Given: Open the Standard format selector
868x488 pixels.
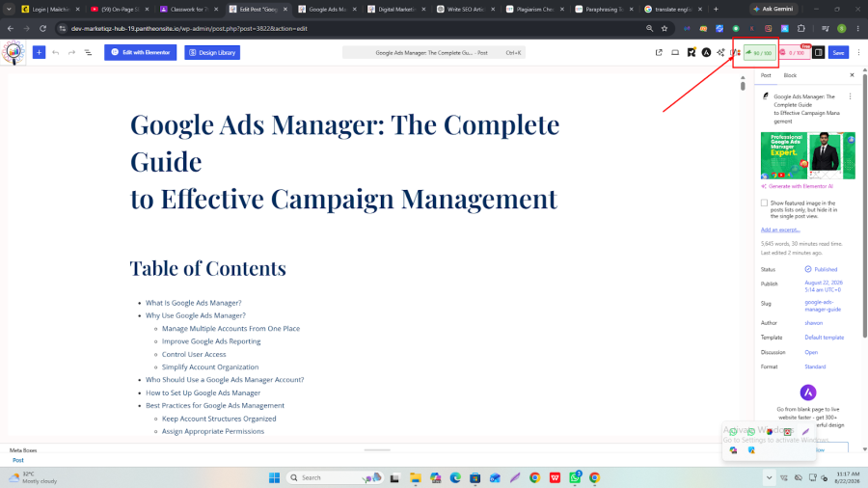Looking at the screenshot, I should [x=815, y=366].
